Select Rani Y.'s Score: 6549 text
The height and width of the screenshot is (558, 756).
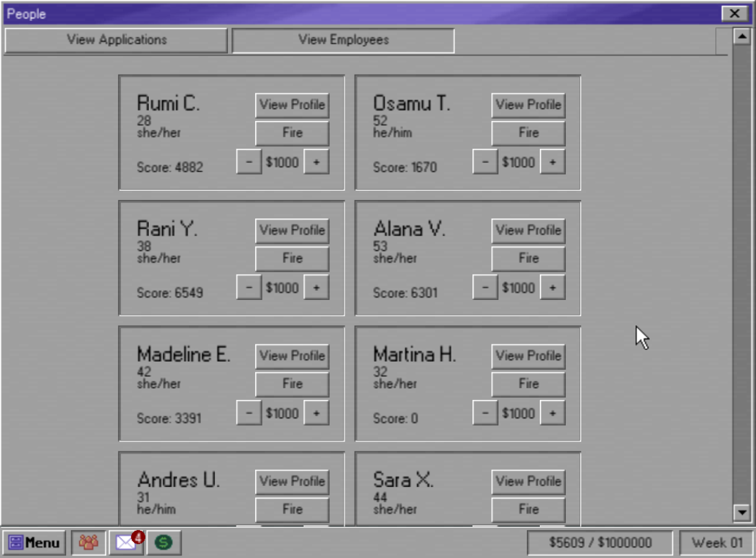click(170, 293)
